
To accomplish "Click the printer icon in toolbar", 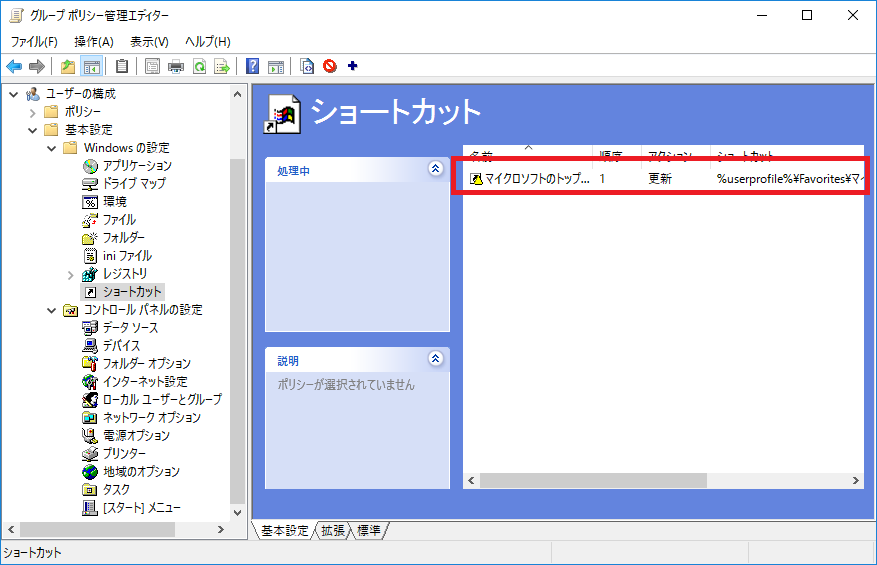I will pyautogui.click(x=176, y=67).
